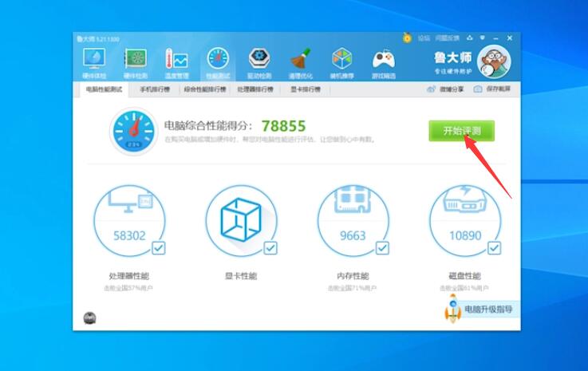Click the 显卡性能 label
The height and width of the screenshot is (371, 588).
click(241, 276)
